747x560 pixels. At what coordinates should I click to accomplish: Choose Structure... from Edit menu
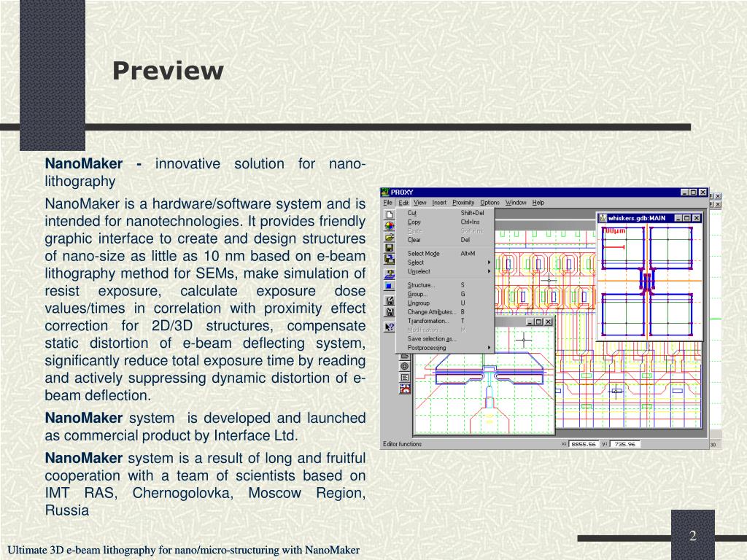click(445, 285)
